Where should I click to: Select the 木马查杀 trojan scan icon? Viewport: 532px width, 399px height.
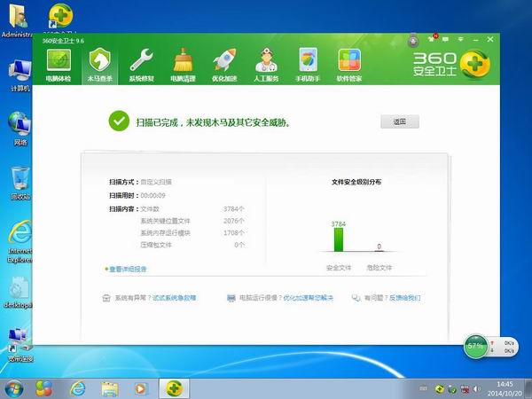(99, 66)
